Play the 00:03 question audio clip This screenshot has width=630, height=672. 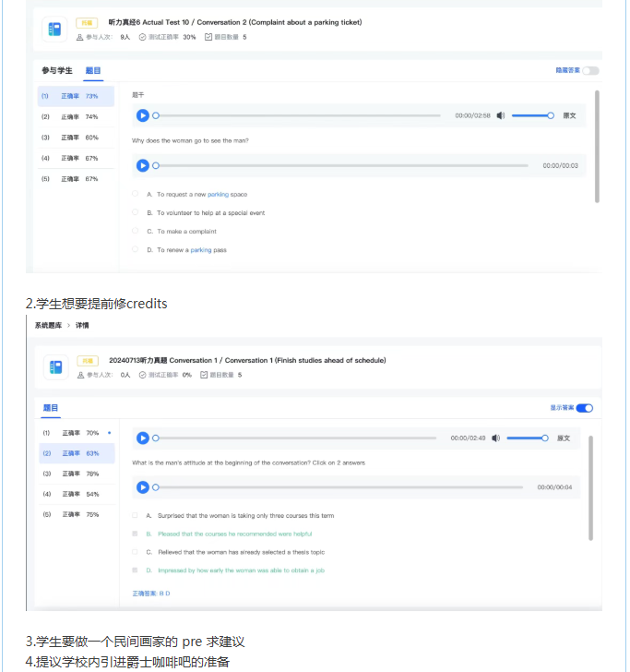coord(143,165)
